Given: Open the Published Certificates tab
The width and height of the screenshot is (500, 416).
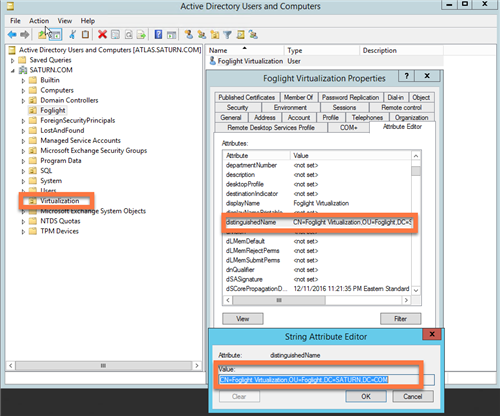Looking at the screenshot, I should coord(247,97).
